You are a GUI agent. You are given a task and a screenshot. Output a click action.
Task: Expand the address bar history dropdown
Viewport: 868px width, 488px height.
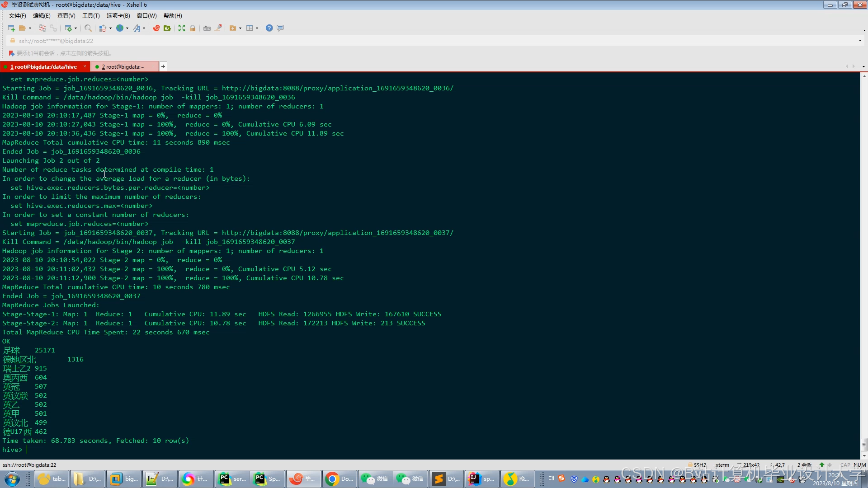click(859, 41)
